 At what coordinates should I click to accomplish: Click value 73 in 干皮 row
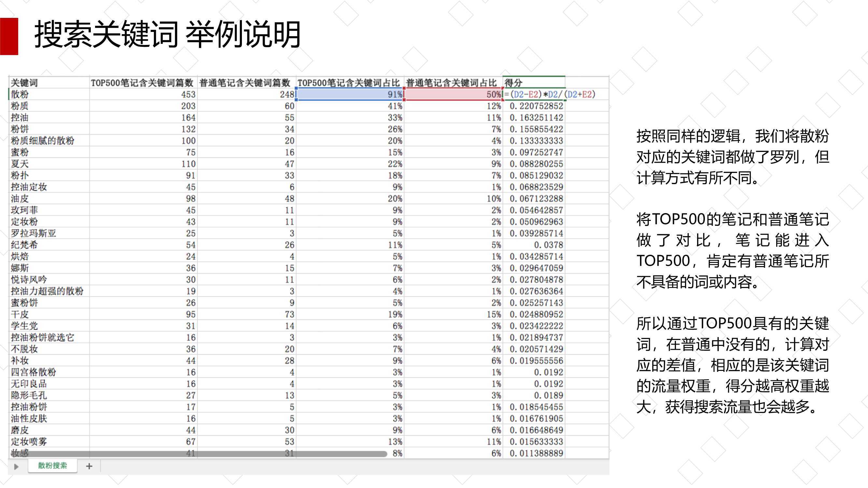[247, 314]
